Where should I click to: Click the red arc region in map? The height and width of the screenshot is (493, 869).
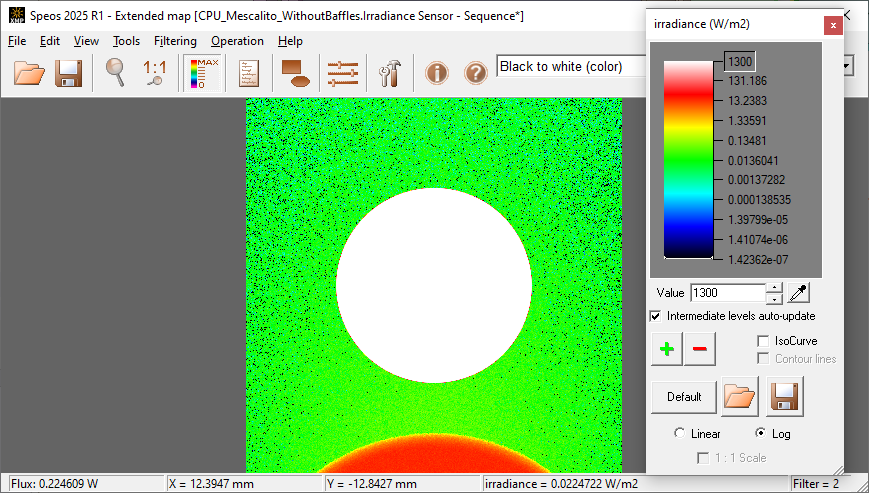tap(434, 455)
